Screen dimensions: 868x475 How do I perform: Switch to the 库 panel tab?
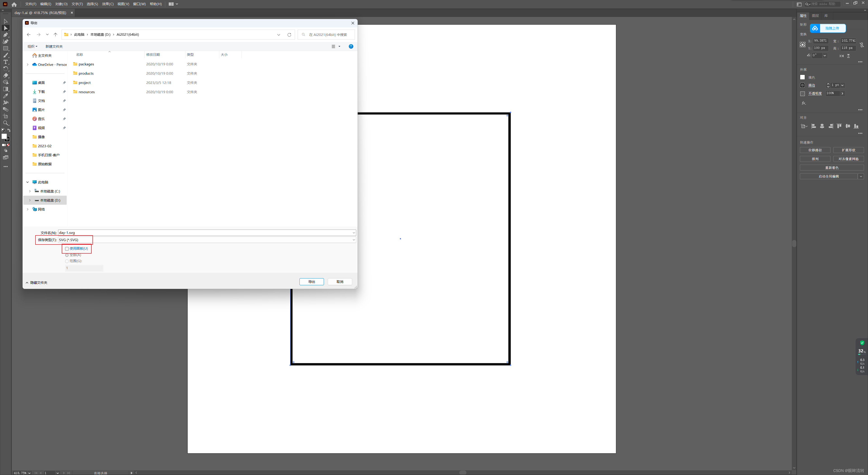826,16
